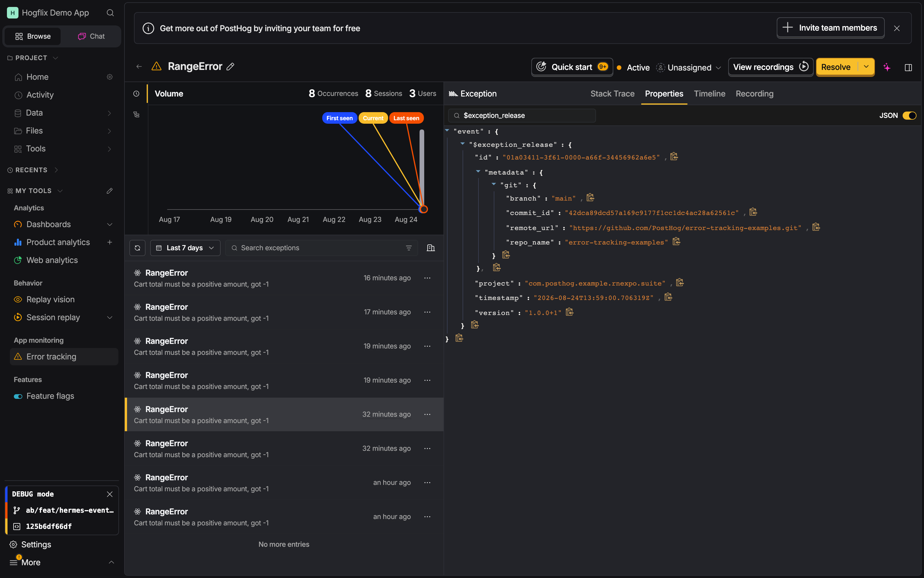Expand the Session replay section
The image size is (924, 578).
[110, 318]
